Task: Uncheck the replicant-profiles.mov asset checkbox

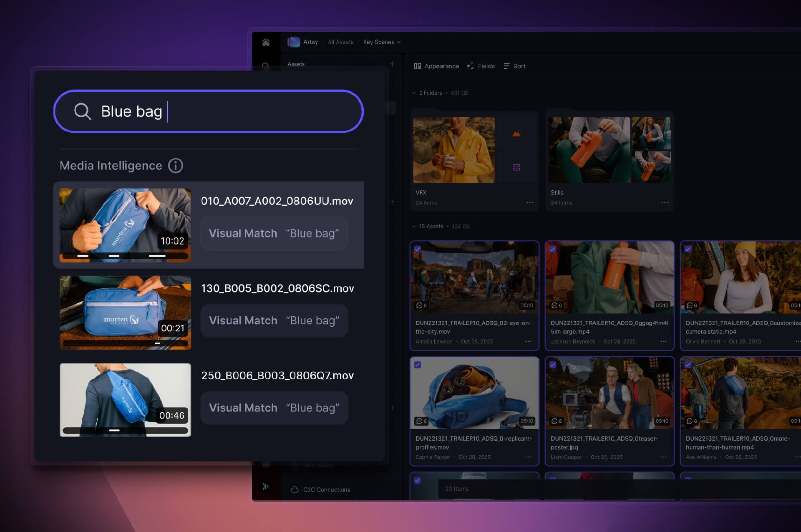Action: 418,365
